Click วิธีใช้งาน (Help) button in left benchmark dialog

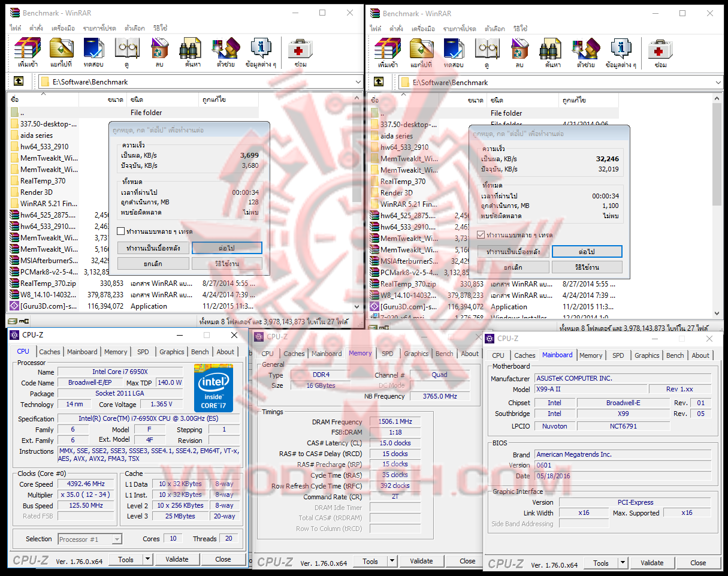coord(227,263)
